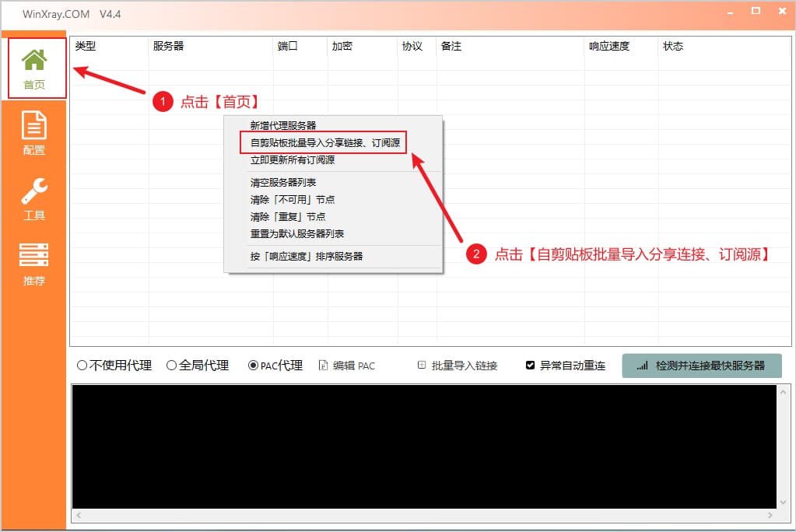Select the 不使用代理 radio button
Image resolution: width=796 pixels, height=532 pixels.
(82, 366)
